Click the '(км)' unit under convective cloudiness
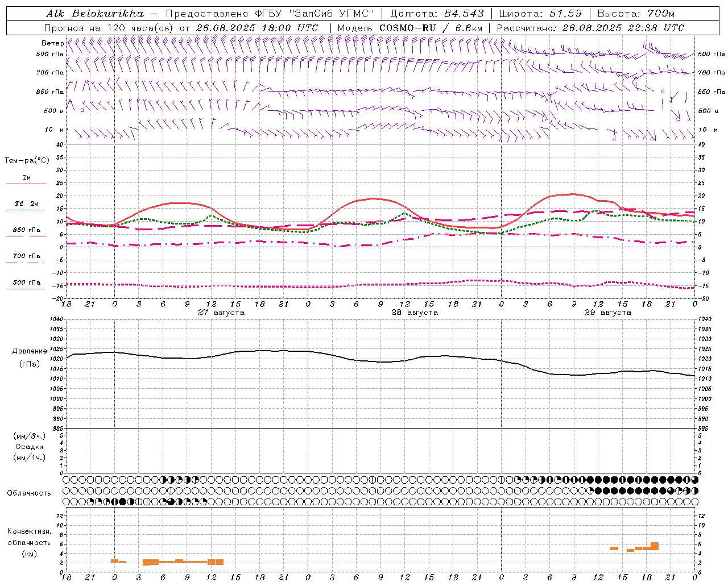Image resolution: width=728 pixels, height=582 pixels. [x=29, y=554]
